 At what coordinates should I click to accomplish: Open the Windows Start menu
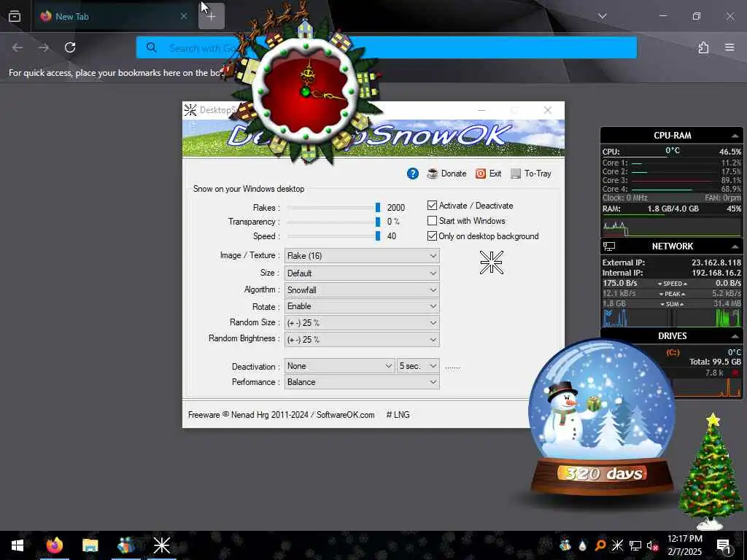coord(18,545)
